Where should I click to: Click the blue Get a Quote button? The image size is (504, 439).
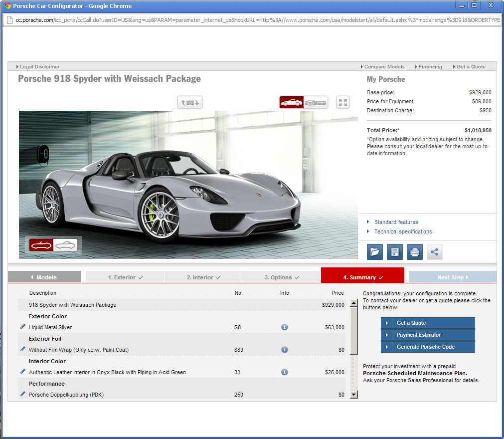[428, 323]
